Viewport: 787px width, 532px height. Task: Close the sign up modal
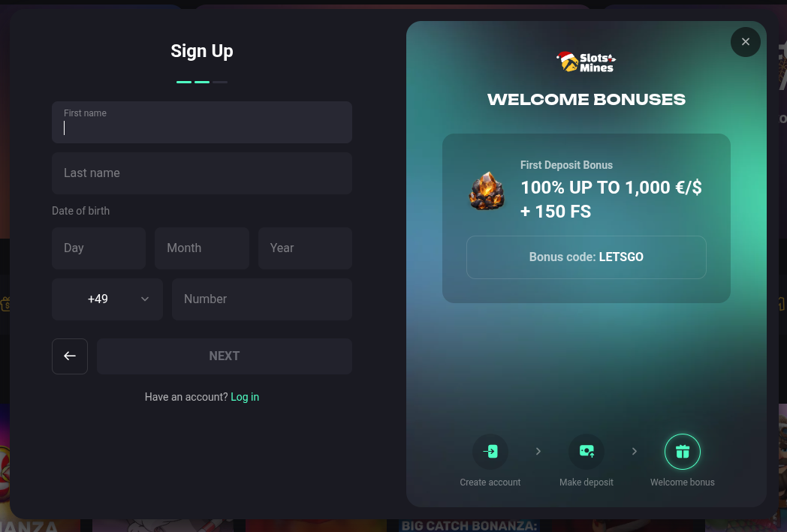[x=746, y=42]
